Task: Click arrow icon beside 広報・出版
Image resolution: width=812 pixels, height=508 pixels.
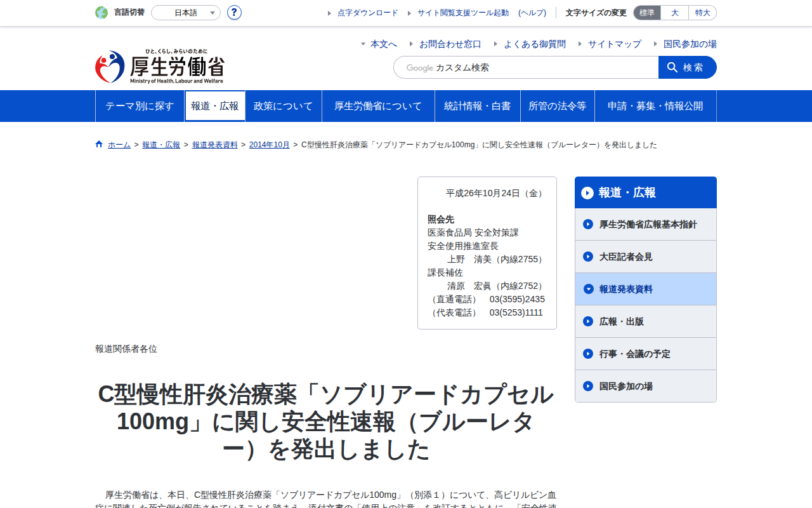Action: tap(588, 321)
